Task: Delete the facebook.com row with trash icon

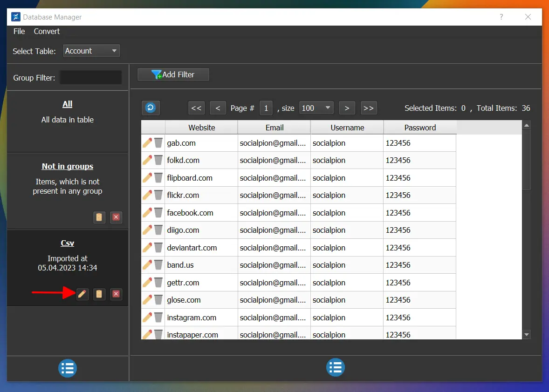Action: click(x=158, y=213)
